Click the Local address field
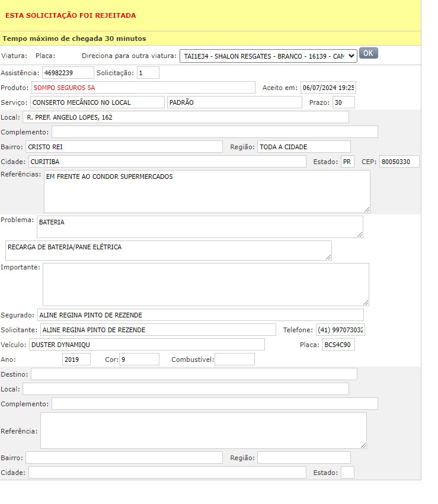This screenshot has width=438, height=504. coord(186,117)
